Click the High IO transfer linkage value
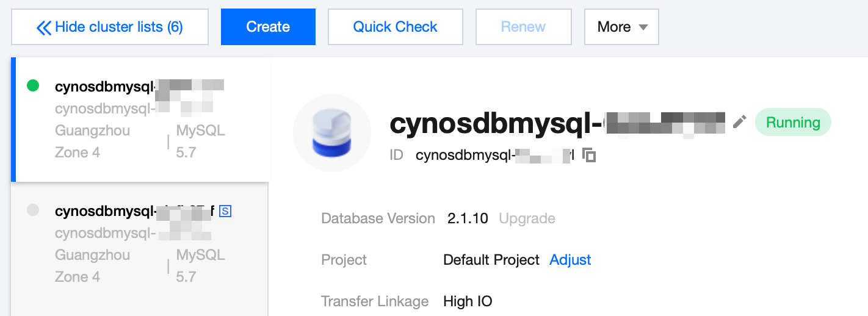The image size is (868, 316). coord(468,301)
